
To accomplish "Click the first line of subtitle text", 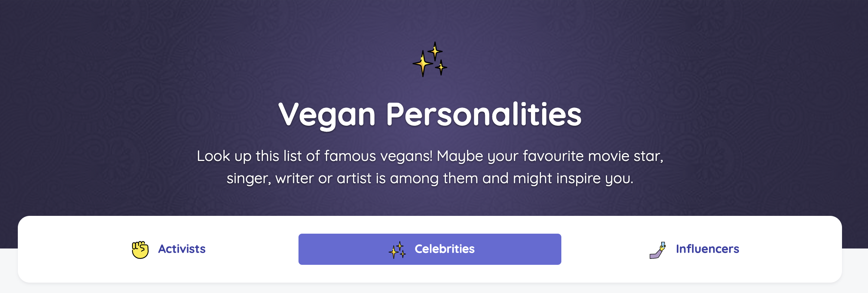I will coord(430,156).
